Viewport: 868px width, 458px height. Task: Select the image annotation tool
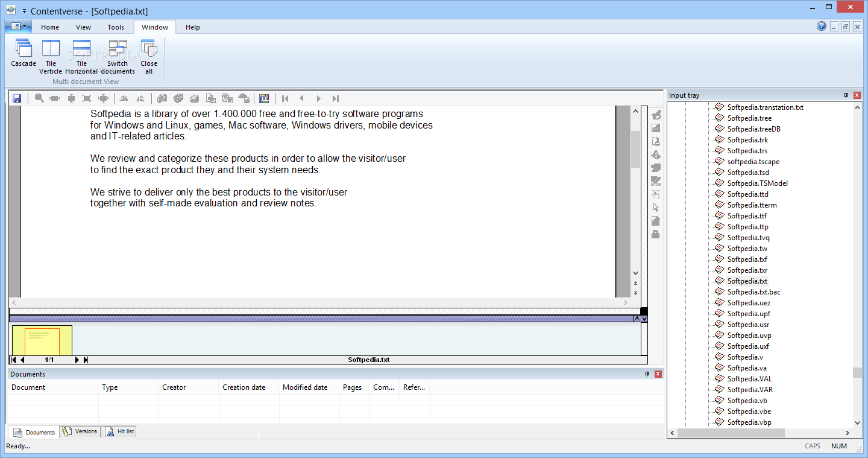pyautogui.click(x=656, y=128)
